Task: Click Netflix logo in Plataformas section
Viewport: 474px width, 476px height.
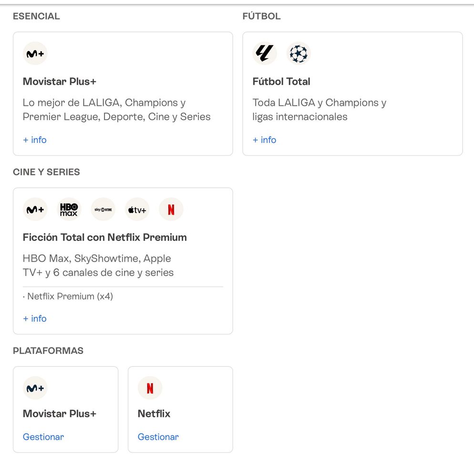Action: tap(150, 388)
